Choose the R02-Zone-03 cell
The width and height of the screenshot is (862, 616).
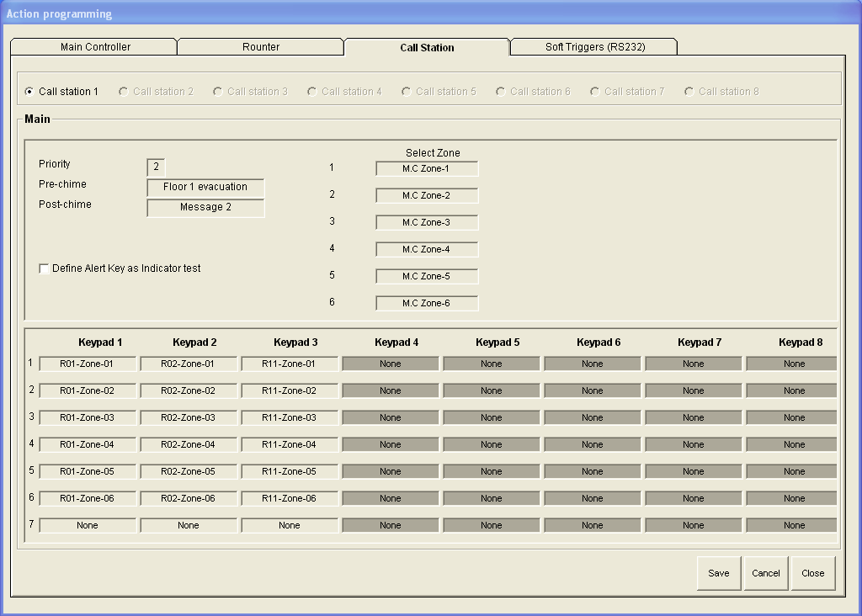[189, 417]
